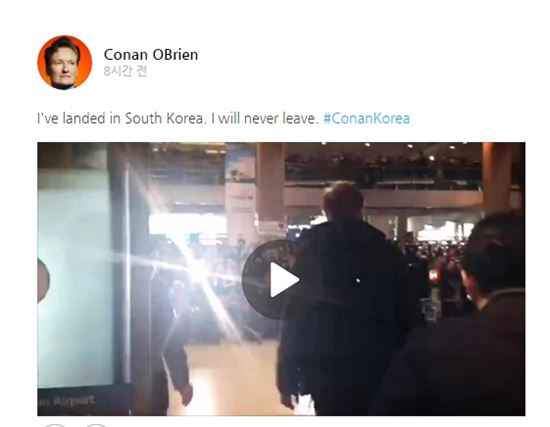Tap the circular play icon on the video

[x=281, y=280]
